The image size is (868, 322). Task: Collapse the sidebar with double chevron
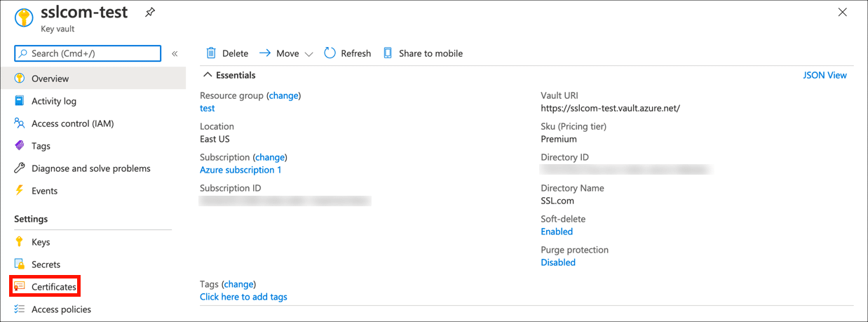pos(175,53)
